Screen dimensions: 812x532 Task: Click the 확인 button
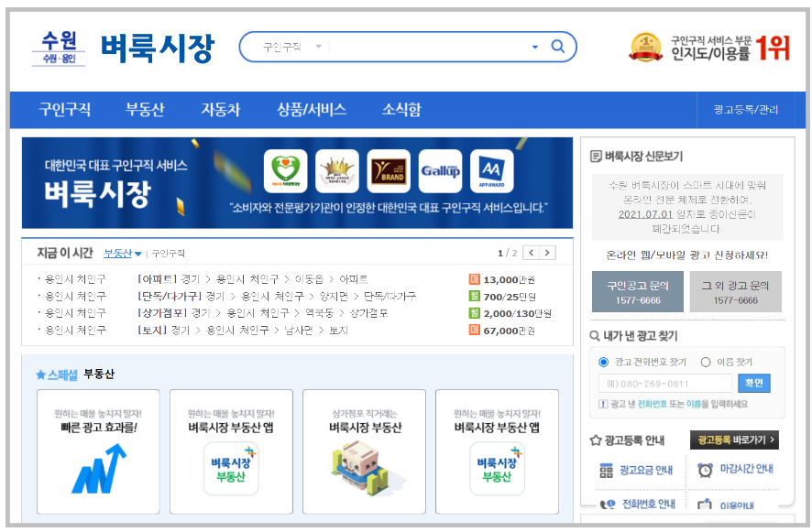pos(753,383)
